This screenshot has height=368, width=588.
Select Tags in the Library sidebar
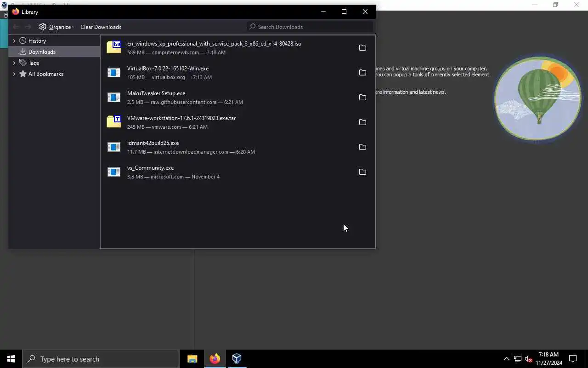(54, 63)
